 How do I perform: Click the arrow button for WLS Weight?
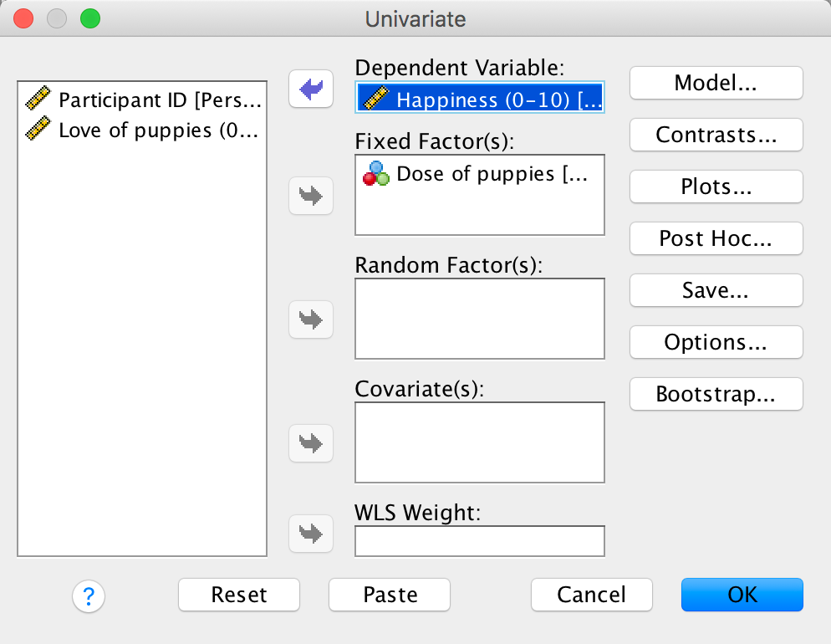click(x=311, y=533)
